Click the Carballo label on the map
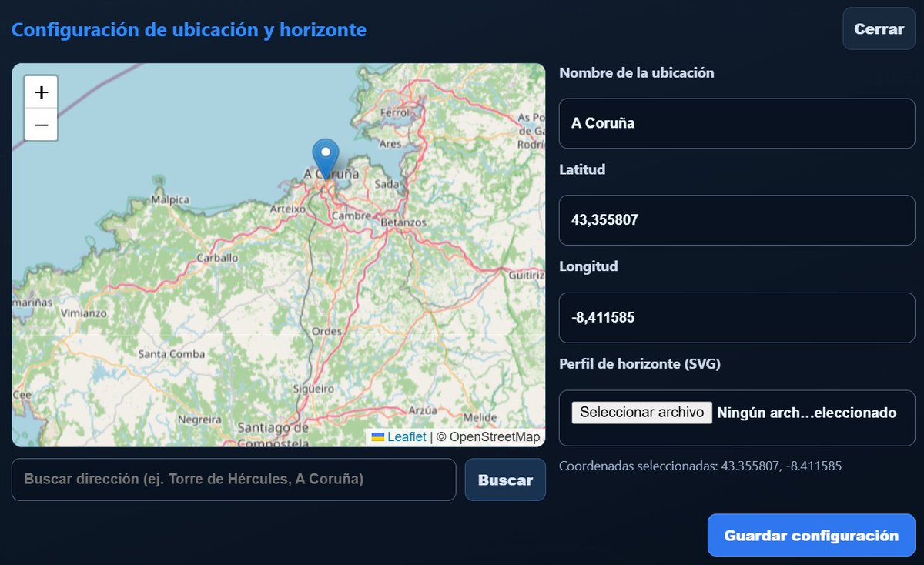The height and width of the screenshot is (565, 924). 216,258
